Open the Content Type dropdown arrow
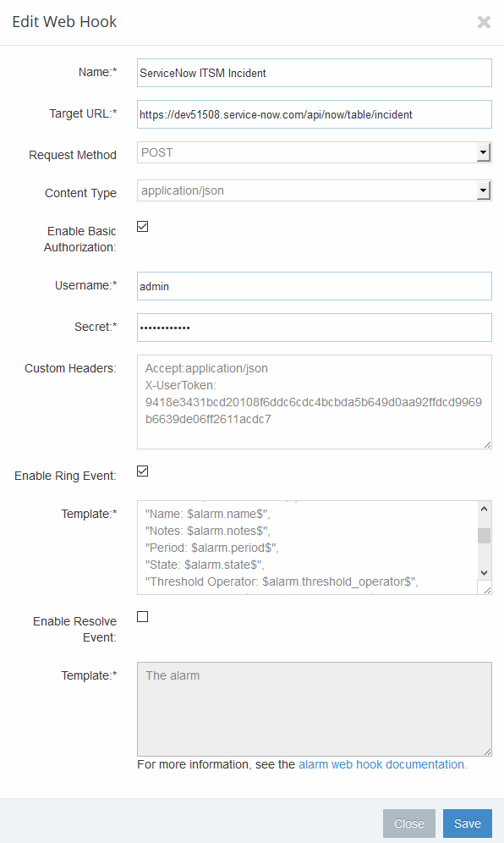Viewport: 504px width, 843px height. coord(484,190)
